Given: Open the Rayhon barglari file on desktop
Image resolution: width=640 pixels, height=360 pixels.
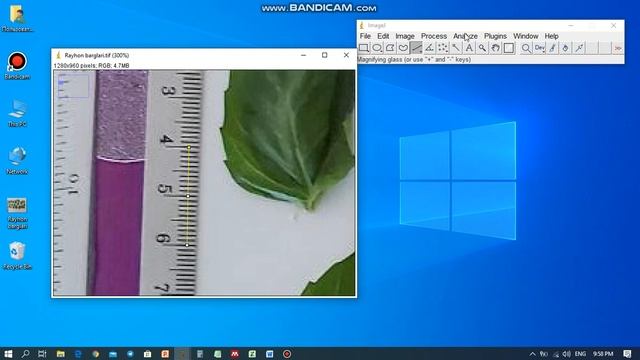Looking at the screenshot, I should point(17,213).
